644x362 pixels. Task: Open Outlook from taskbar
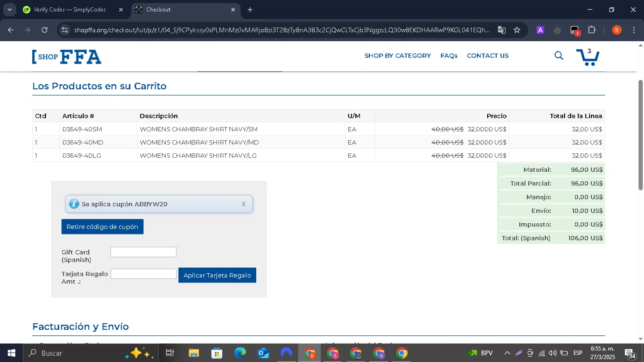pyautogui.click(x=263, y=353)
